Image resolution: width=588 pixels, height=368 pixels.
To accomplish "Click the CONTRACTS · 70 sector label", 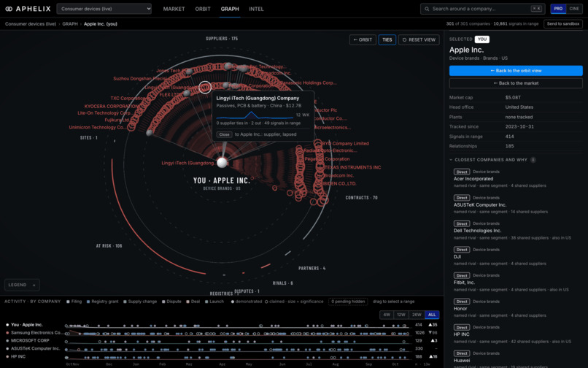I will click(362, 198).
